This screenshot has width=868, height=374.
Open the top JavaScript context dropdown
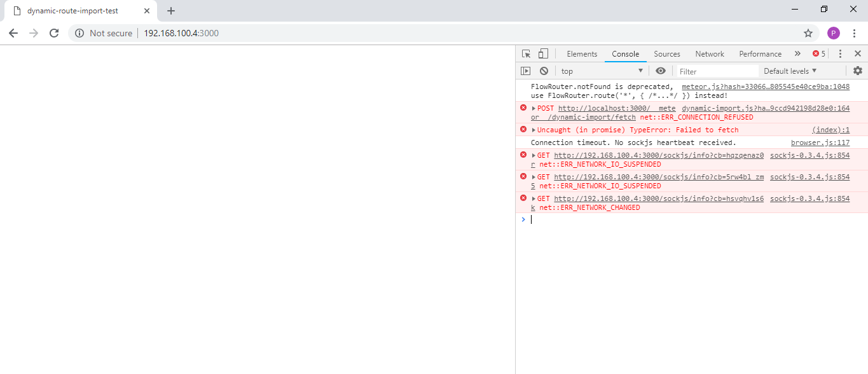(x=602, y=71)
